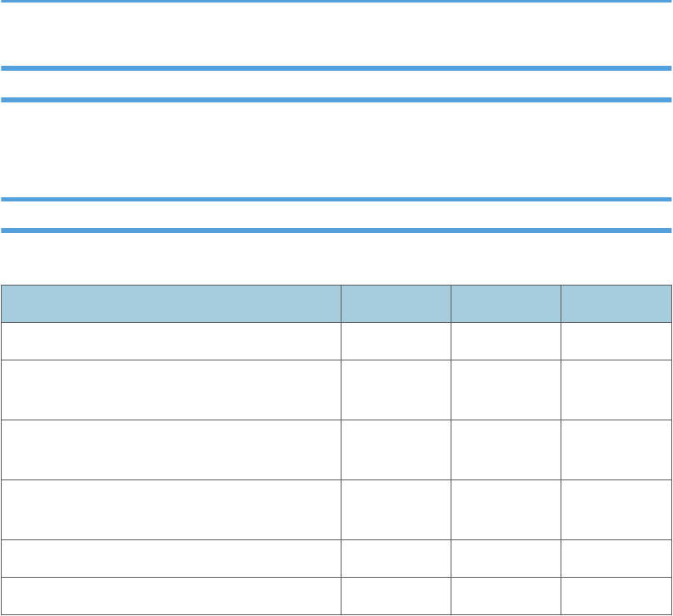Click the wide cell in the bottom table row
Viewport: 673px width, 616px height.
[x=171, y=596]
